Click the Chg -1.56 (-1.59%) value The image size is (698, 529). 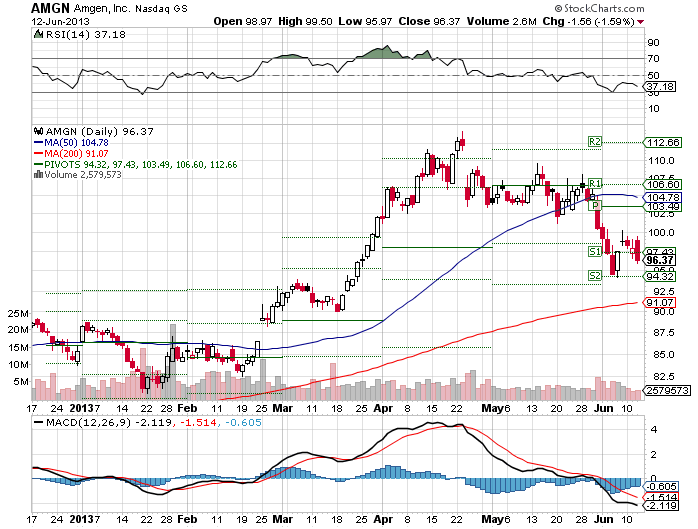tap(588, 21)
